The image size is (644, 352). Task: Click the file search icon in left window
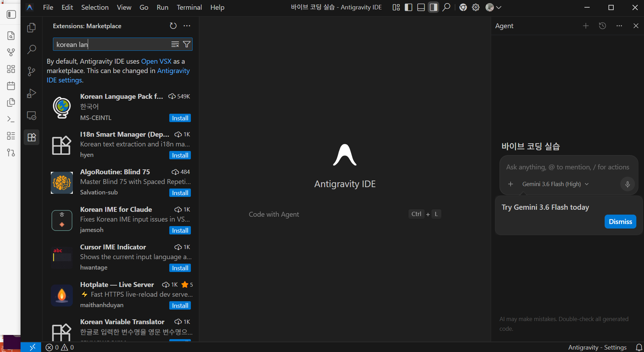pos(11,35)
